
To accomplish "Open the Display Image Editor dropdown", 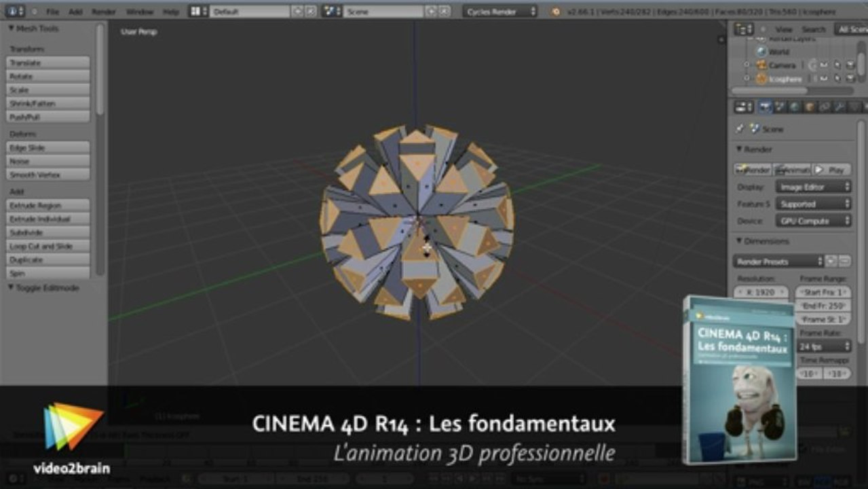I will [814, 187].
